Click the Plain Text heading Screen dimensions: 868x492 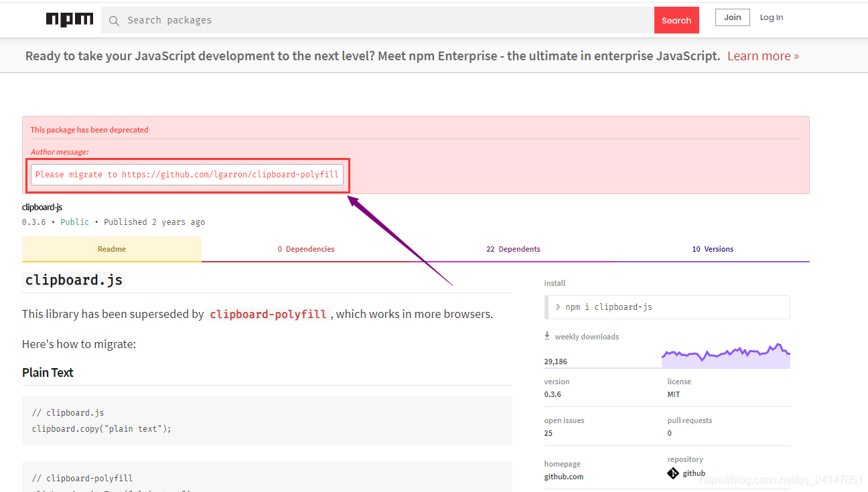pos(48,373)
